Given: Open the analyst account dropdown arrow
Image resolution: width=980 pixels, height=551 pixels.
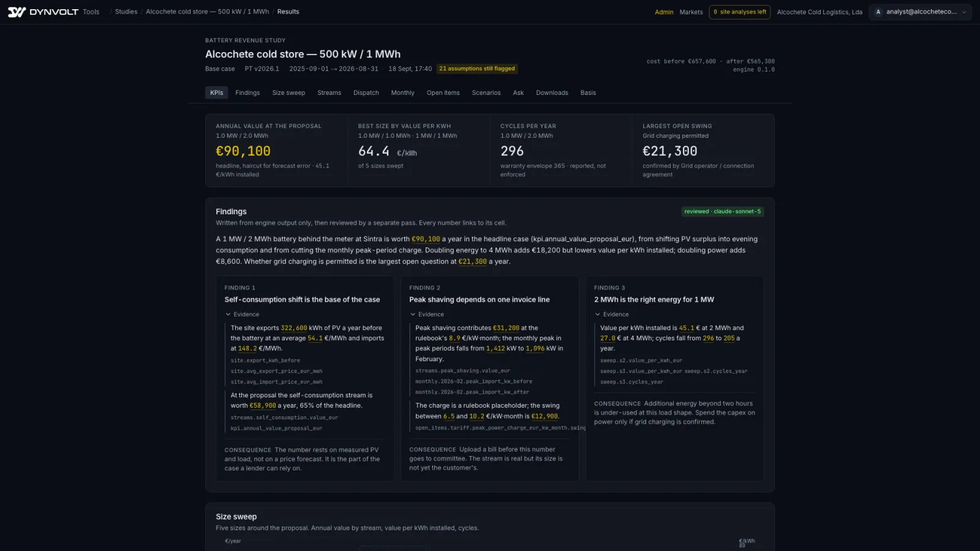Looking at the screenshot, I should (964, 12).
